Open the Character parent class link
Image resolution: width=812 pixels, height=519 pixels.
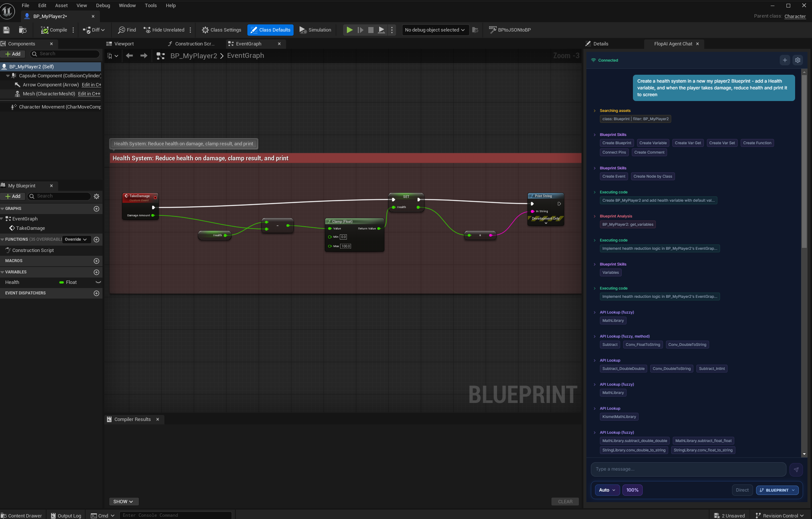pyautogui.click(x=795, y=16)
